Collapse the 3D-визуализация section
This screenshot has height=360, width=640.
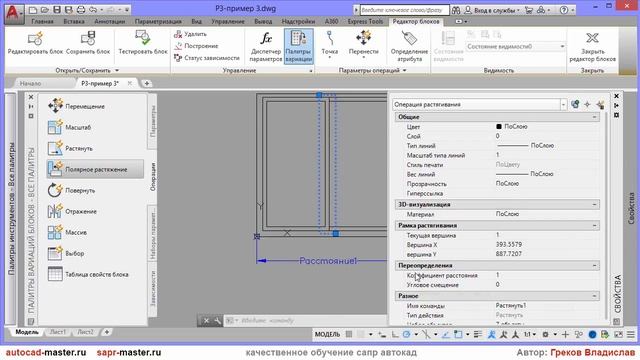594,204
